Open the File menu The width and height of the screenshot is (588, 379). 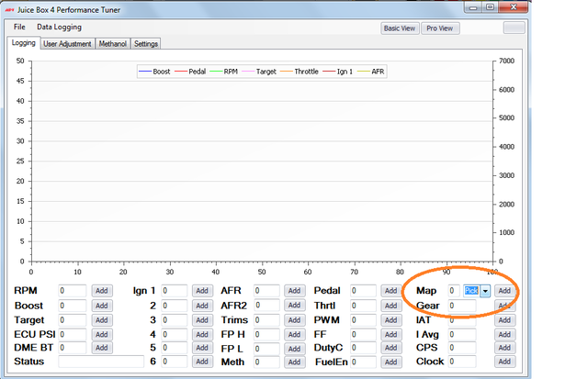19,27
